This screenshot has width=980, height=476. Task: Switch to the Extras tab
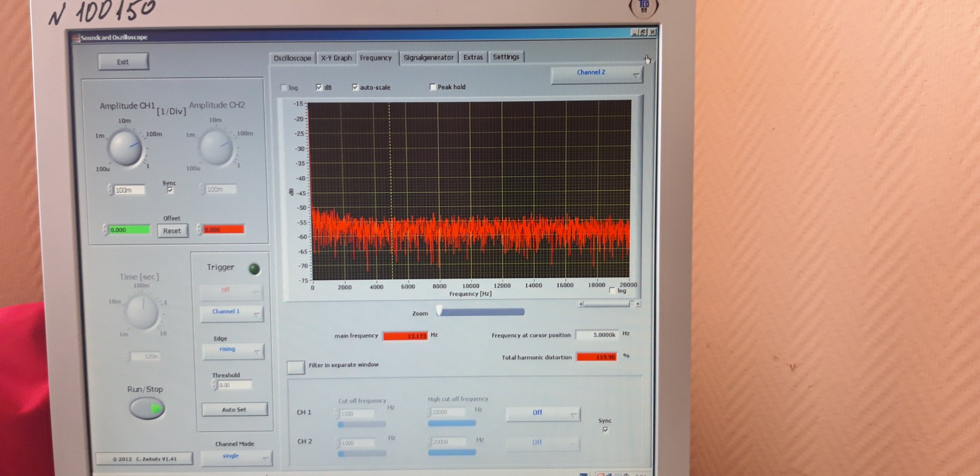coord(473,57)
